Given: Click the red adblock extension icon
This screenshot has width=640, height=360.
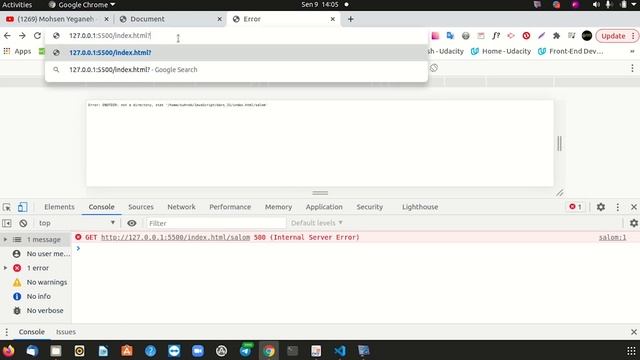Looking at the screenshot, I should pos(526,36).
